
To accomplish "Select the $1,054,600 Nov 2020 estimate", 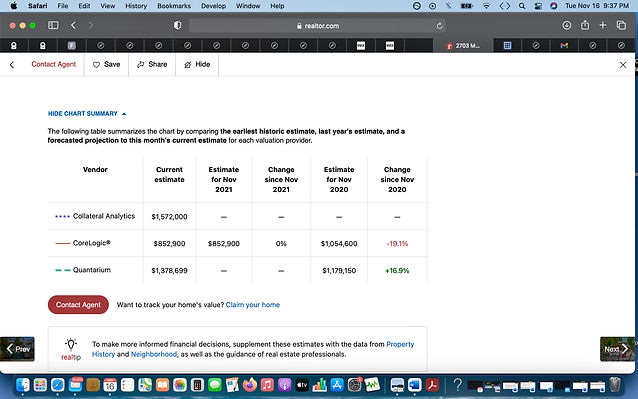I will coord(339,244).
